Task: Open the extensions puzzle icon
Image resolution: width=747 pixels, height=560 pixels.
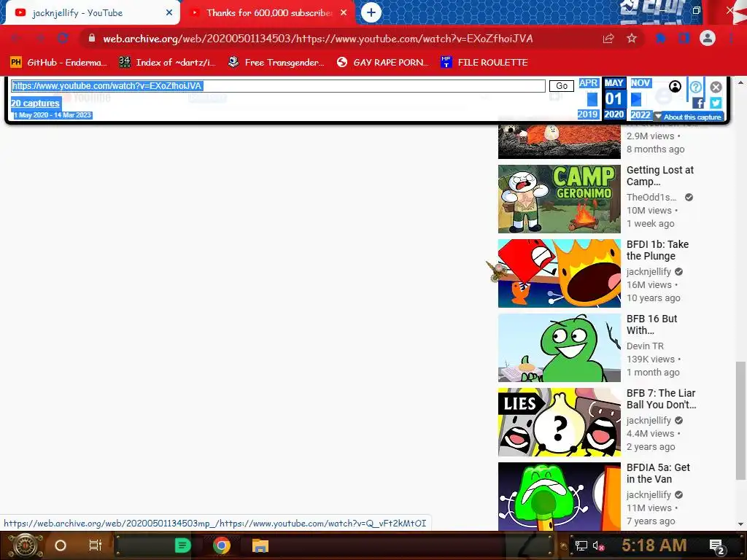Action: (x=661, y=39)
